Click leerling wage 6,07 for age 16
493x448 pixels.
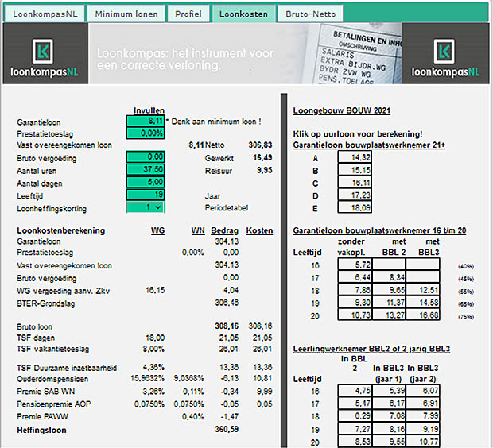coord(423,391)
